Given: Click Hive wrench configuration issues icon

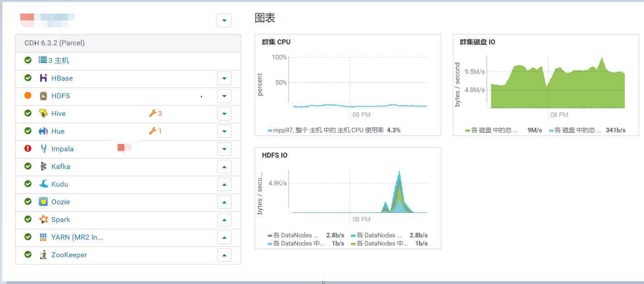Looking at the screenshot, I should click(x=152, y=113).
